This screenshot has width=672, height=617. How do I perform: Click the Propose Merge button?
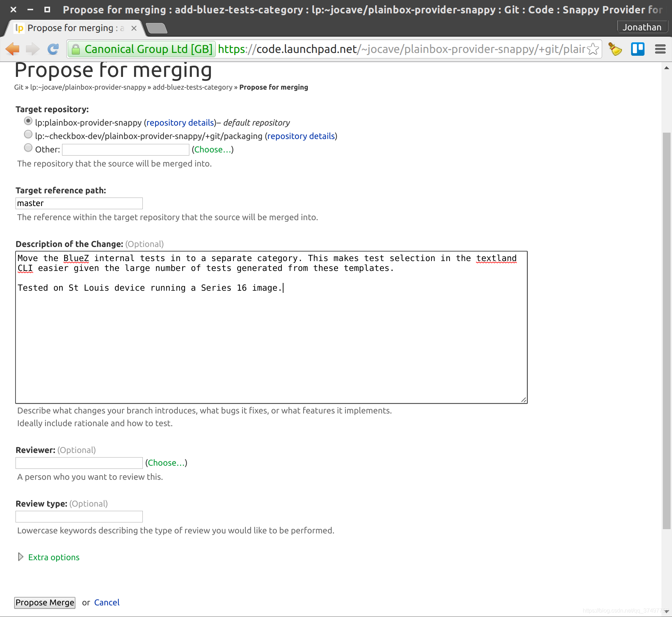(x=45, y=603)
